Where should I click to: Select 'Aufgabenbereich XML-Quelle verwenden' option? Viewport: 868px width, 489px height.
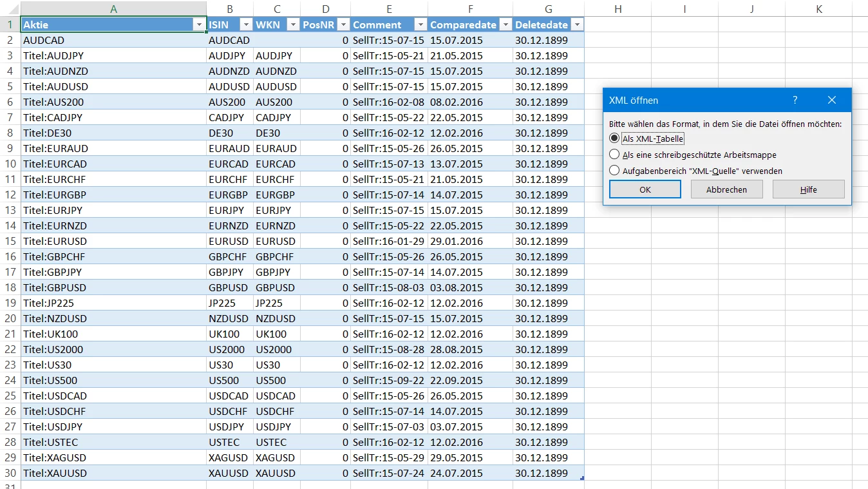(x=614, y=171)
